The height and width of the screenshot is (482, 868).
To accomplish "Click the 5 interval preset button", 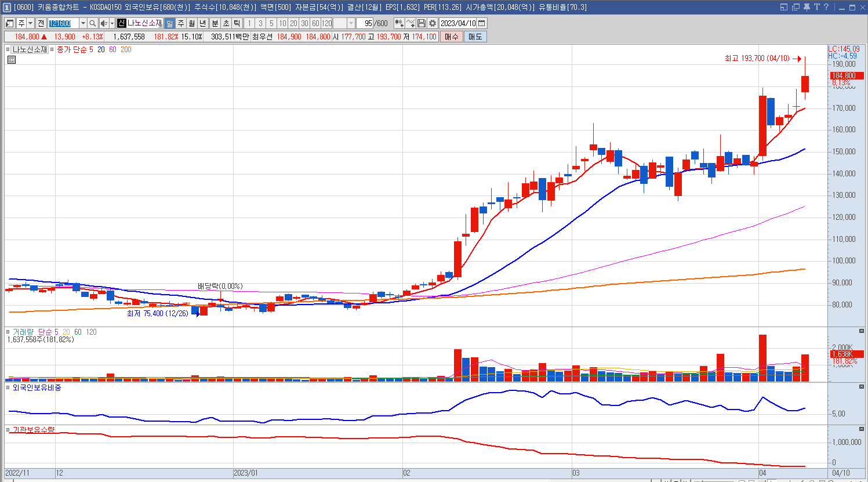I will pyautogui.click(x=271, y=23).
